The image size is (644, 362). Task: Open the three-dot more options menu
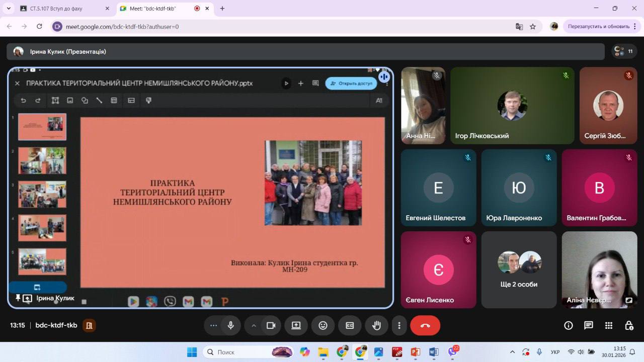(x=399, y=325)
